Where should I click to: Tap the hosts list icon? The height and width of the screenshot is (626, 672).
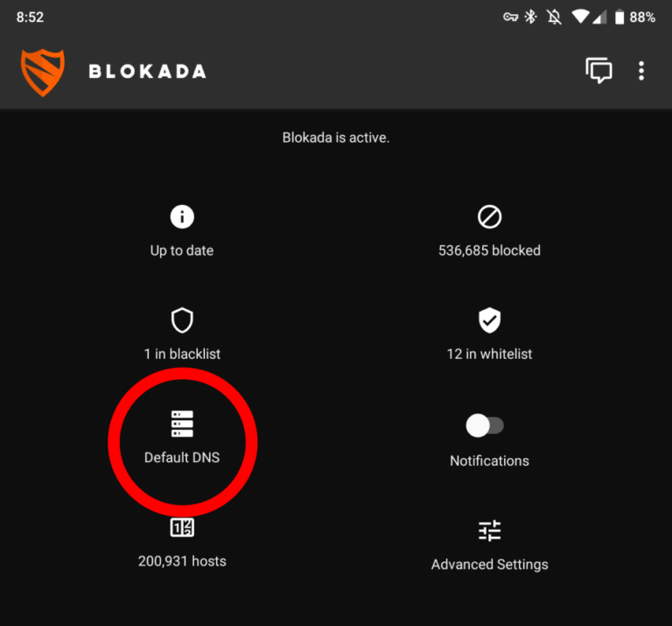182,528
